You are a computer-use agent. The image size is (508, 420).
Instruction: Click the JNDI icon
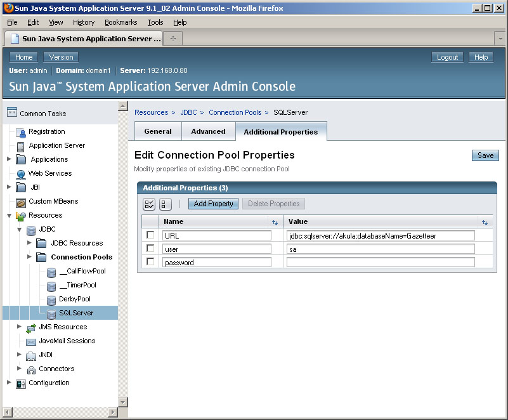click(31, 356)
